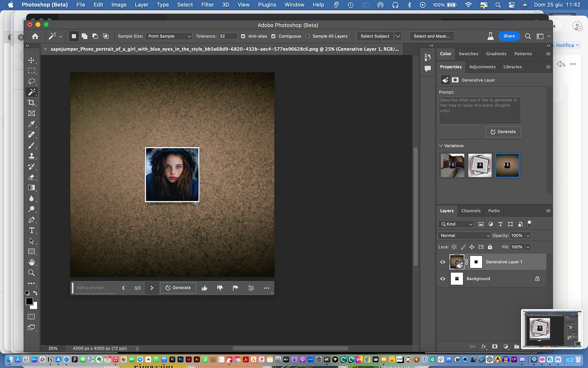Toggle the Contiguous checkbox
The image size is (588, 368).
click(273, 36)
